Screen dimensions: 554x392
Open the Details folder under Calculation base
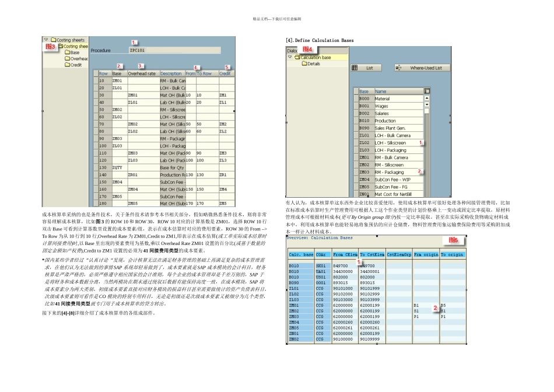coord(311,64)
